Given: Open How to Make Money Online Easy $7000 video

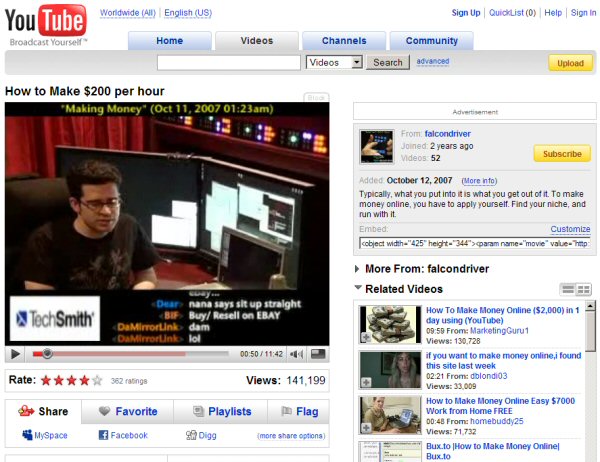Looking at the screenshot, I should click(x=501, y=406).
